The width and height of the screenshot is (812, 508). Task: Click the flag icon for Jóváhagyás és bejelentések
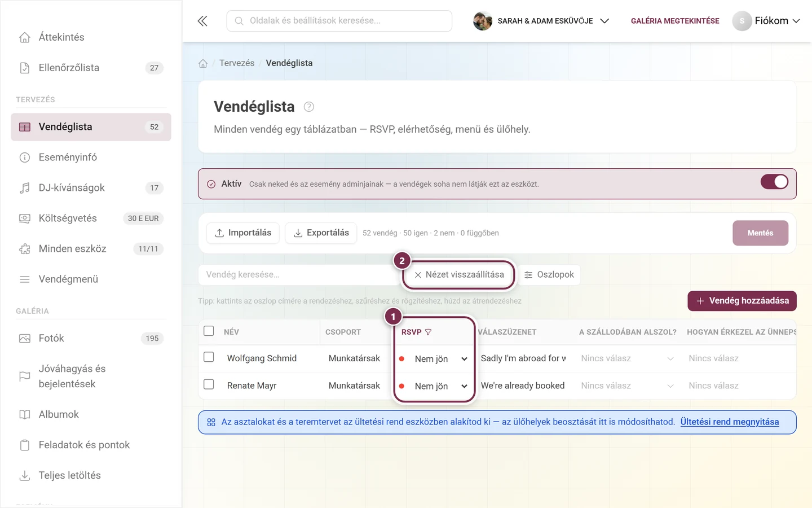click(x=25, y=376)
